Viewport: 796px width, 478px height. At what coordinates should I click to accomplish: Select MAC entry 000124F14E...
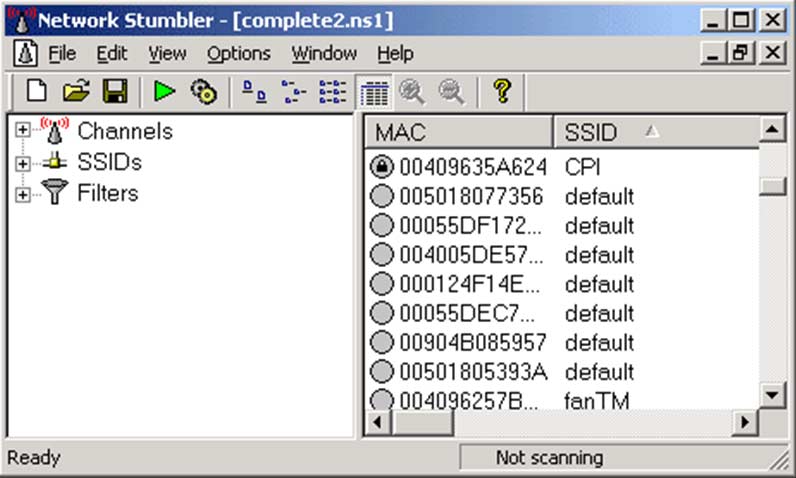pos(470,284)
